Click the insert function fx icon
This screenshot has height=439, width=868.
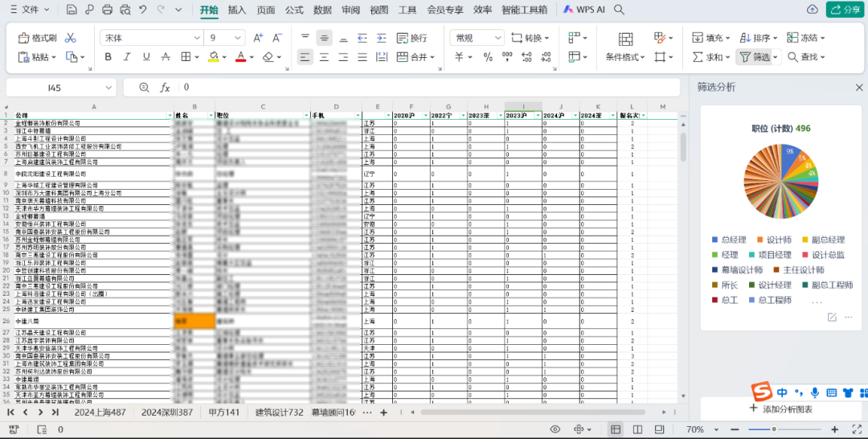[x=165, y=88]
